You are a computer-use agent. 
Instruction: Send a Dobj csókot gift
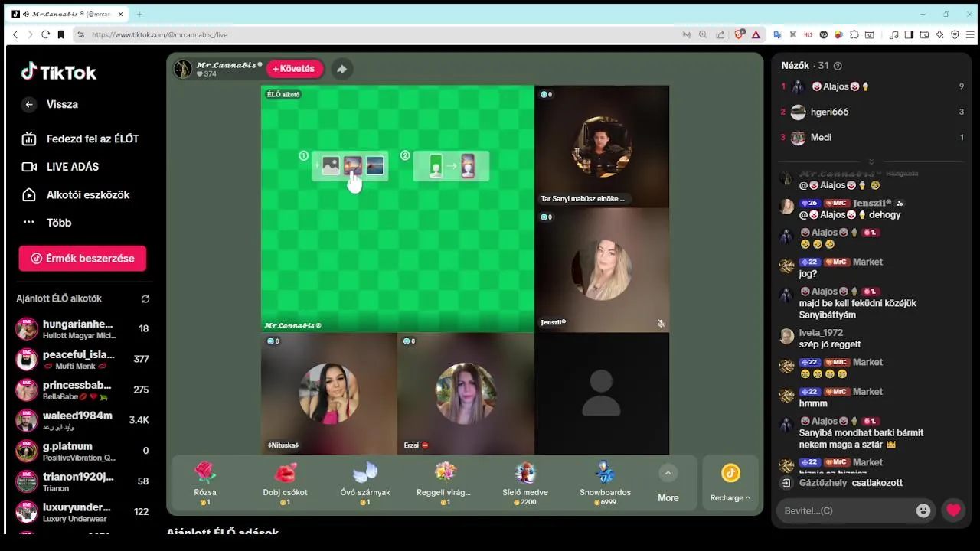(x=285, y=482)
